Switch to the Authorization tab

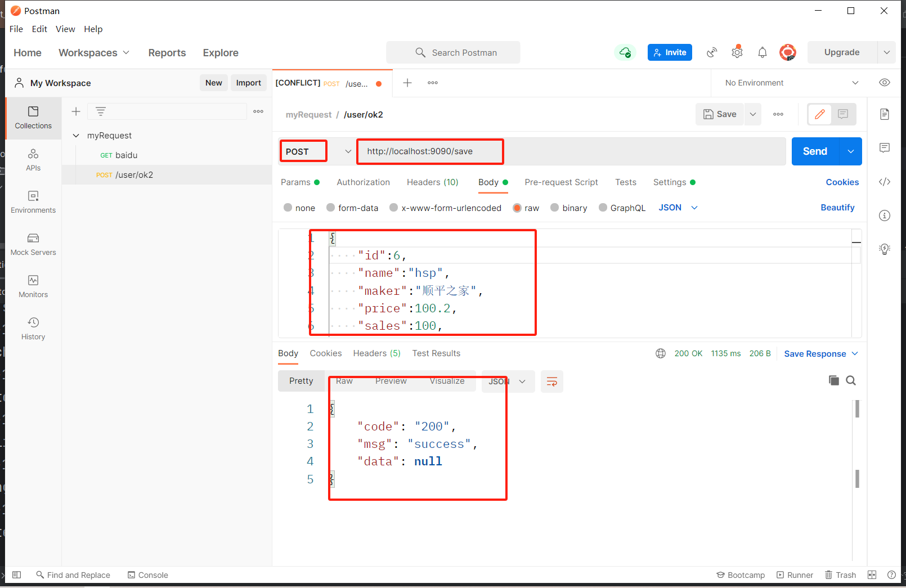pyautogui.click(x=363, y=182)
